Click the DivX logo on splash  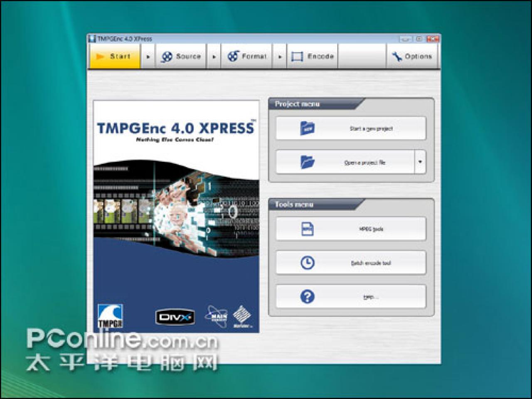pyautogui.click(x=175, y=318)
